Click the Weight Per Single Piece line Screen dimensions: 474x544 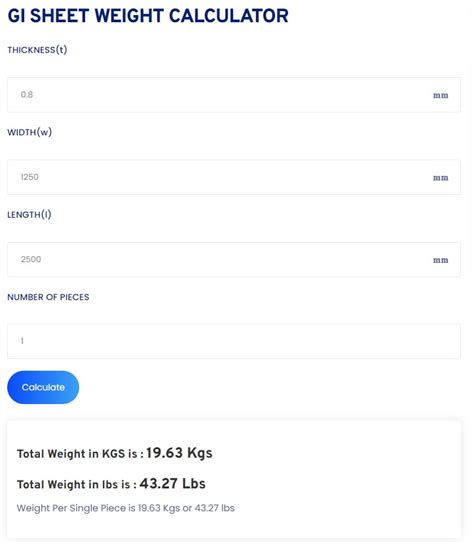coord(126,509)
